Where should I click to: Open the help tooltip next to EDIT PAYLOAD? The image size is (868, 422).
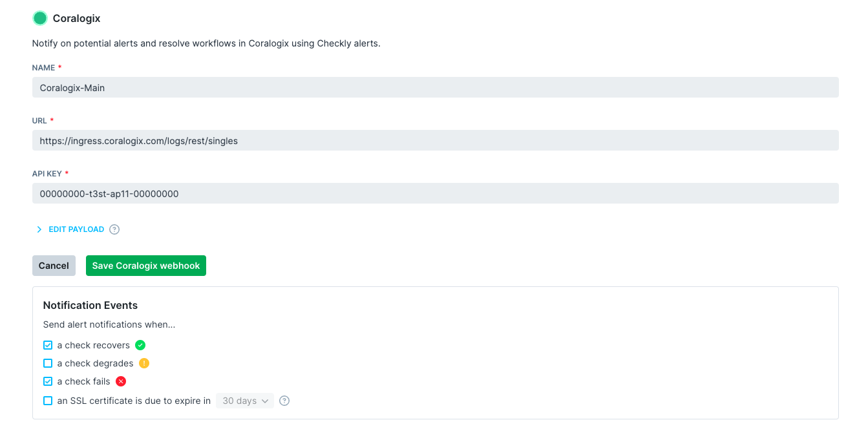coord(114,229)
